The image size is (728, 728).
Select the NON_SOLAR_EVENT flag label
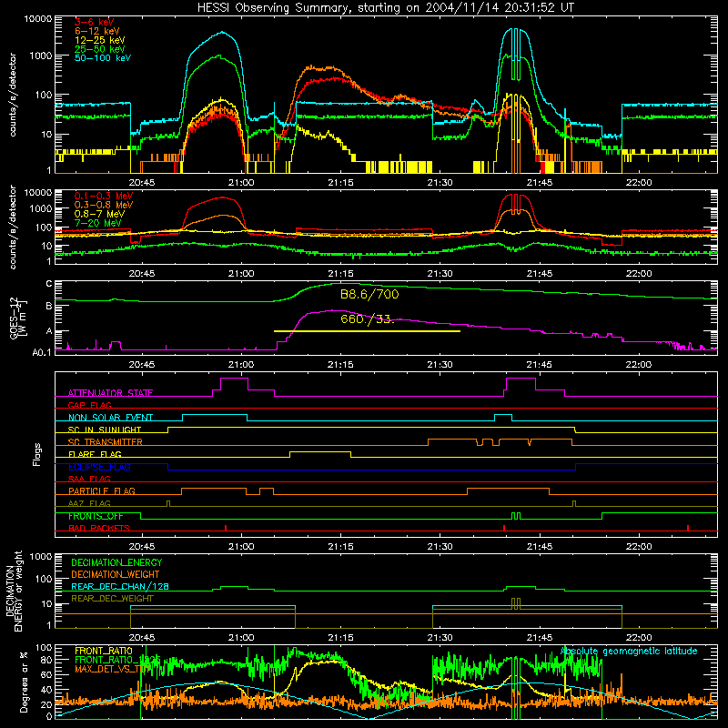coord(110,418)
